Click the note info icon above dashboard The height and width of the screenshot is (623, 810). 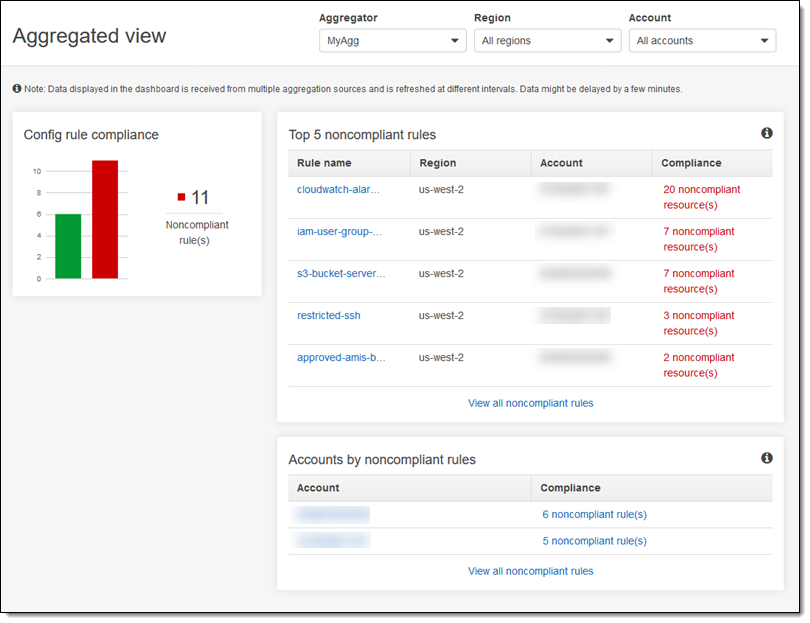tap(17, 89)
